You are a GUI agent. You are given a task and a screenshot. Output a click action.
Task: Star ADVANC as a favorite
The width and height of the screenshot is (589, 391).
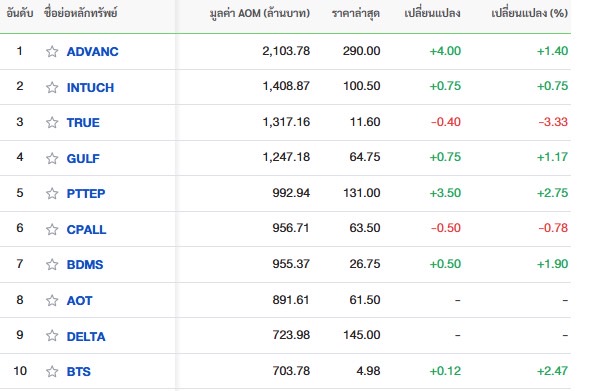click(x=52, y=51)
